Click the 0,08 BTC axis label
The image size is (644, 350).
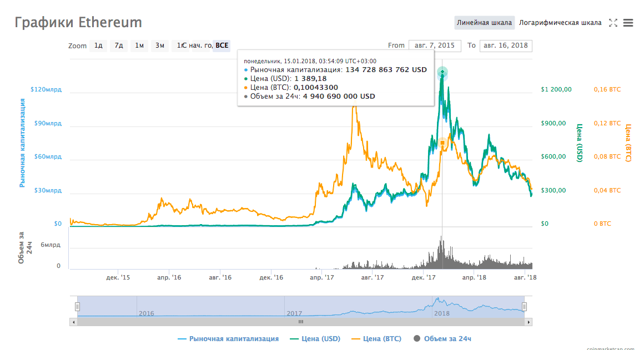[x=607, y=157]
